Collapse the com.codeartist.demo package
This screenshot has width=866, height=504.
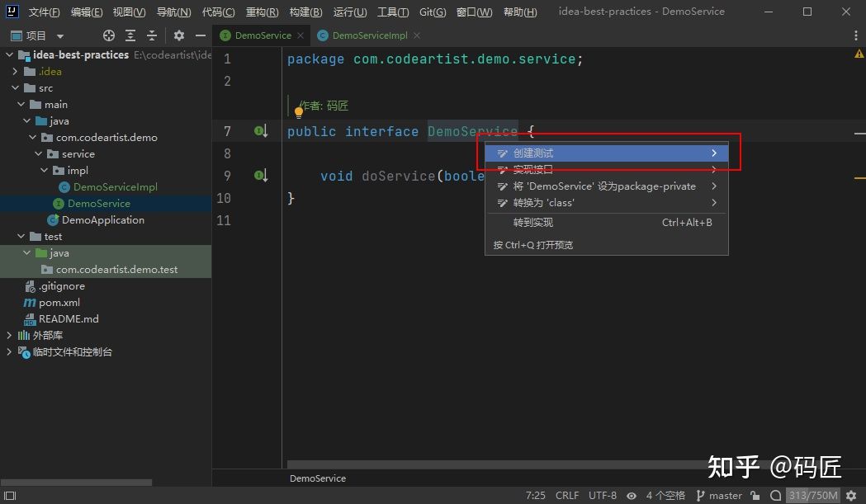pos(32,138)
